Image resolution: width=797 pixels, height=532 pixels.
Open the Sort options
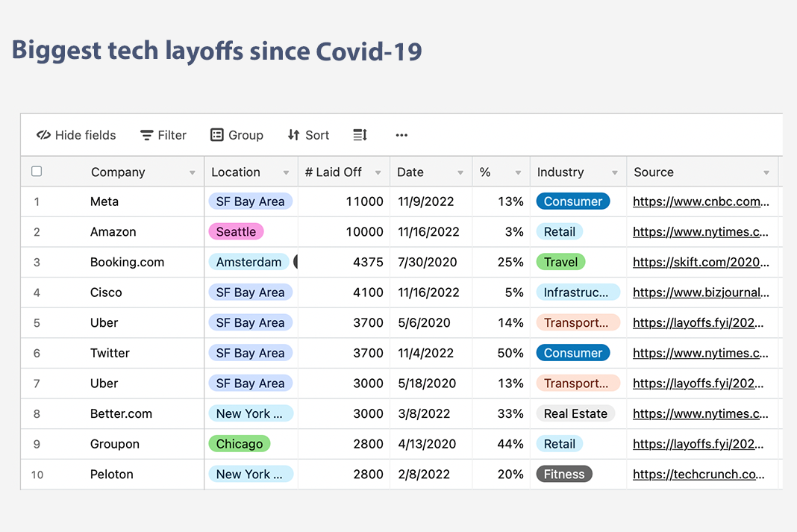point(308,135)
